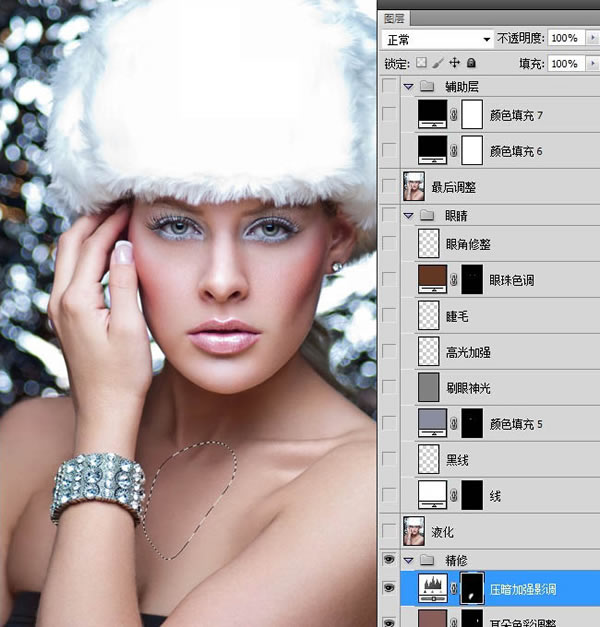Screen dimensions: 600x627
Task: Show the 眼睛 group visibility
Action: [389, 215]
